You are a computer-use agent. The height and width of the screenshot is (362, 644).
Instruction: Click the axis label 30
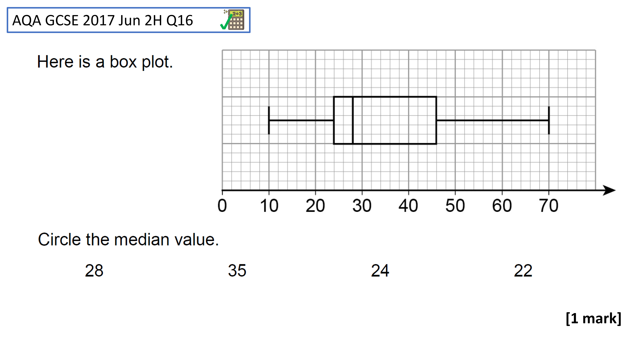tap(362, 206)
